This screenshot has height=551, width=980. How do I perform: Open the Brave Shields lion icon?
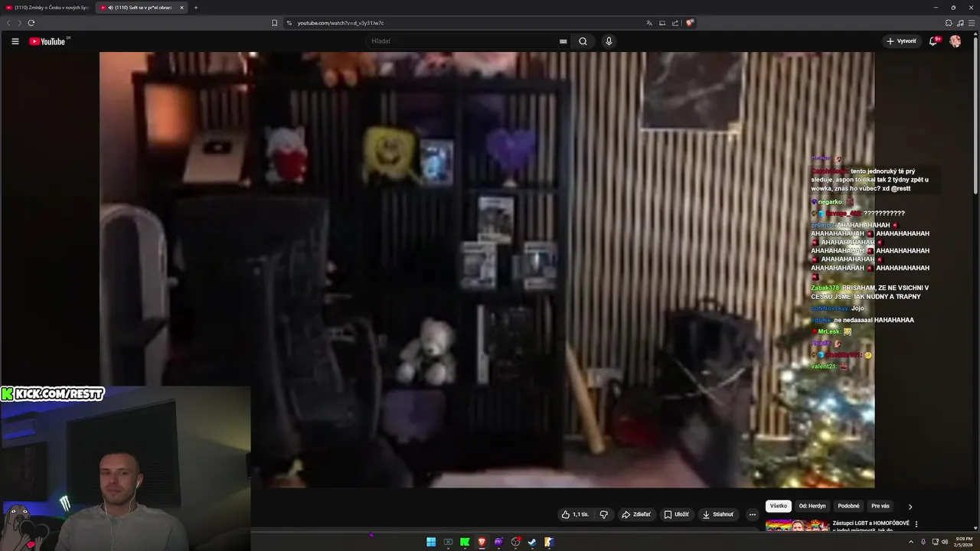(689, 23)
